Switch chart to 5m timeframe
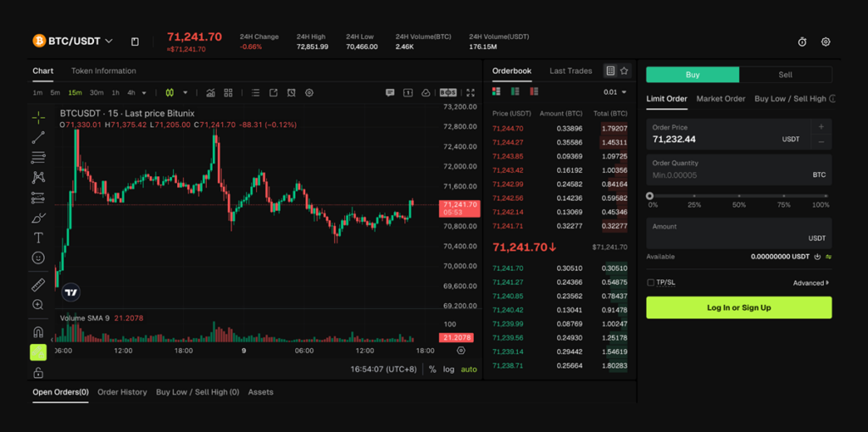 point(55,93)
